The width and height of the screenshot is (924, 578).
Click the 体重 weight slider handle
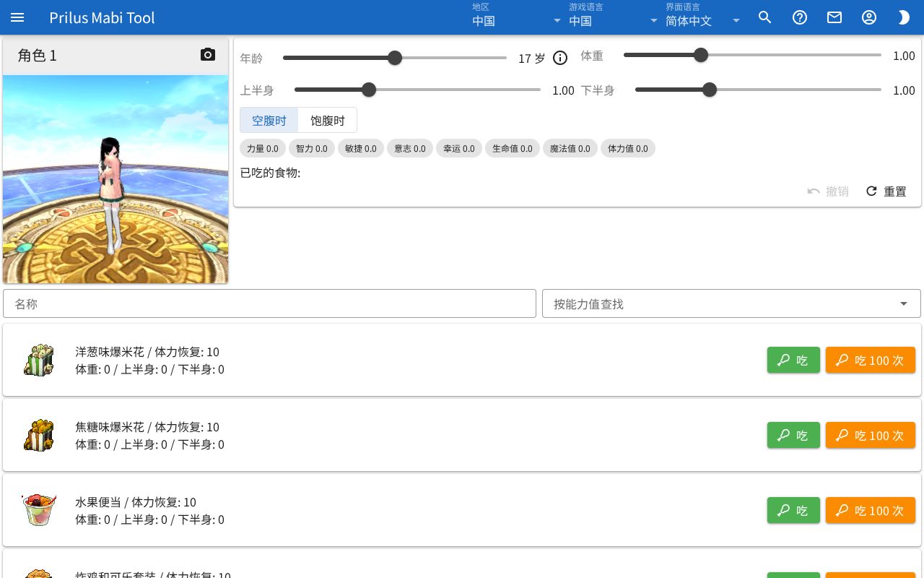coord(701,55)
